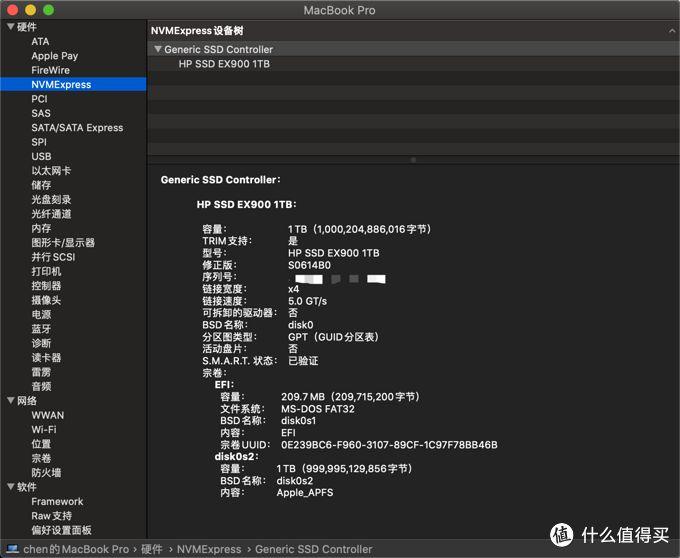Screen dimensions: 680x558
Task: Select 光盘刻录 disc burning entry
Action: point(51,199)
